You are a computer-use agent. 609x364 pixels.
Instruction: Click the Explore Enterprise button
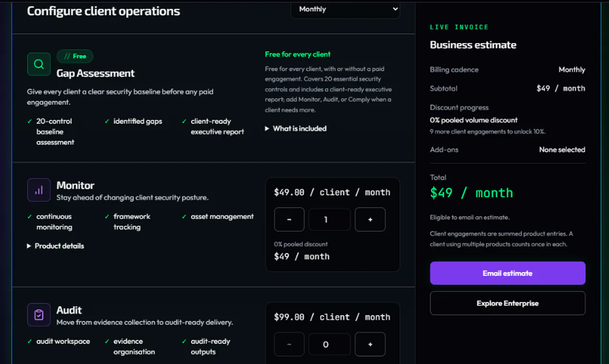pyautogui.click(x=507, y=303)
